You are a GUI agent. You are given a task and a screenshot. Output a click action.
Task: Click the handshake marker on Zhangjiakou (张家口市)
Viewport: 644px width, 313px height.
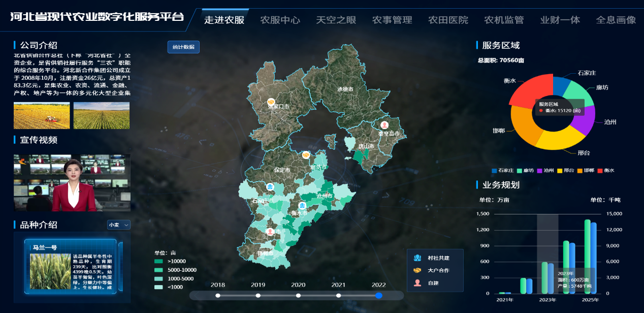click(271, 101)
